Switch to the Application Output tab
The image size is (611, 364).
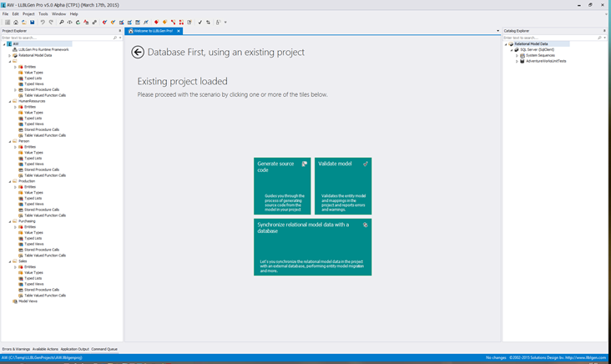(75, 349)
